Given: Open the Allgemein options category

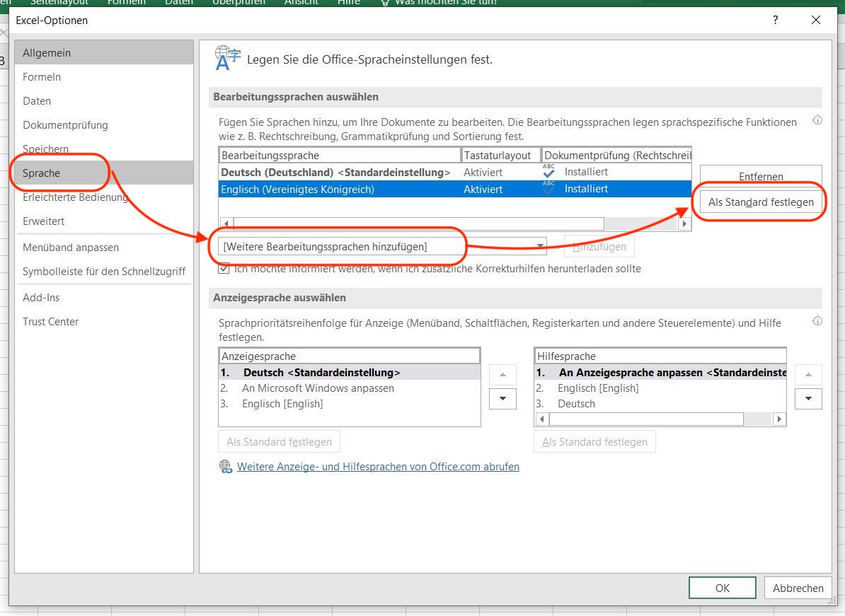Looking at the screenshot, I should tap(104, 53).
